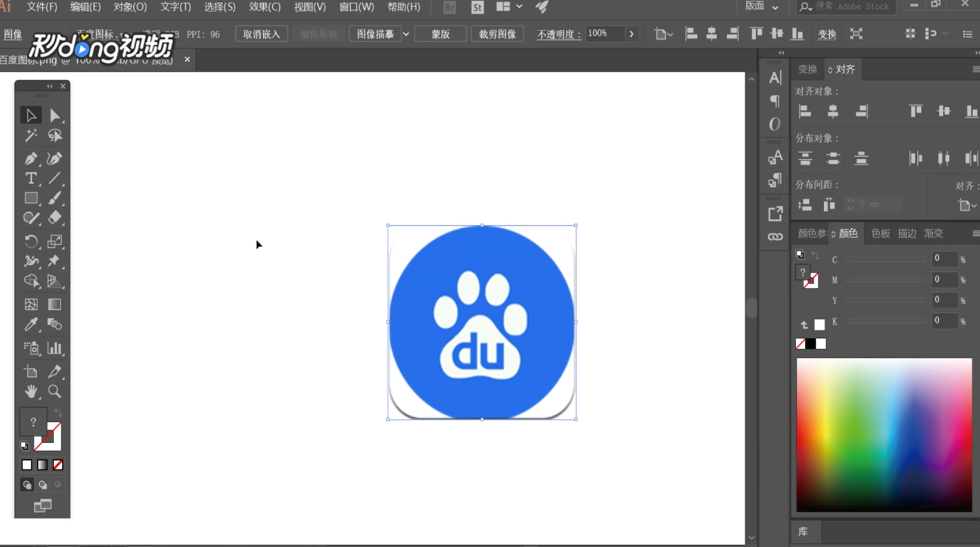The height and width of the screenshot is (547, 980).
Task: Change screen mode in toolbox
Action: pos(42,506)
